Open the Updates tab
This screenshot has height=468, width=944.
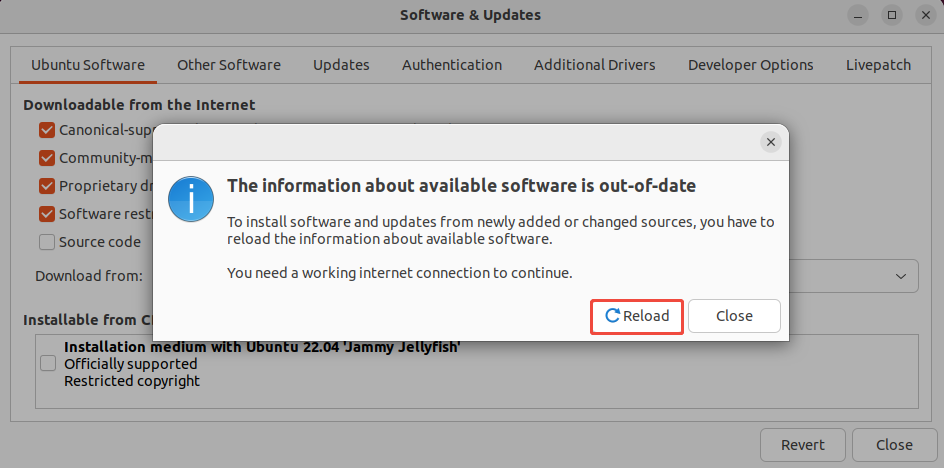(x=341, y=65)
